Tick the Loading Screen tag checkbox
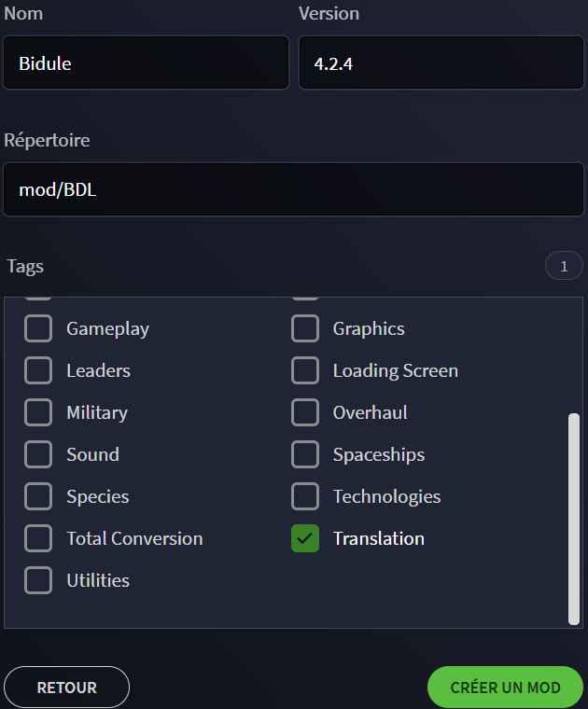 tap(305, 370)
